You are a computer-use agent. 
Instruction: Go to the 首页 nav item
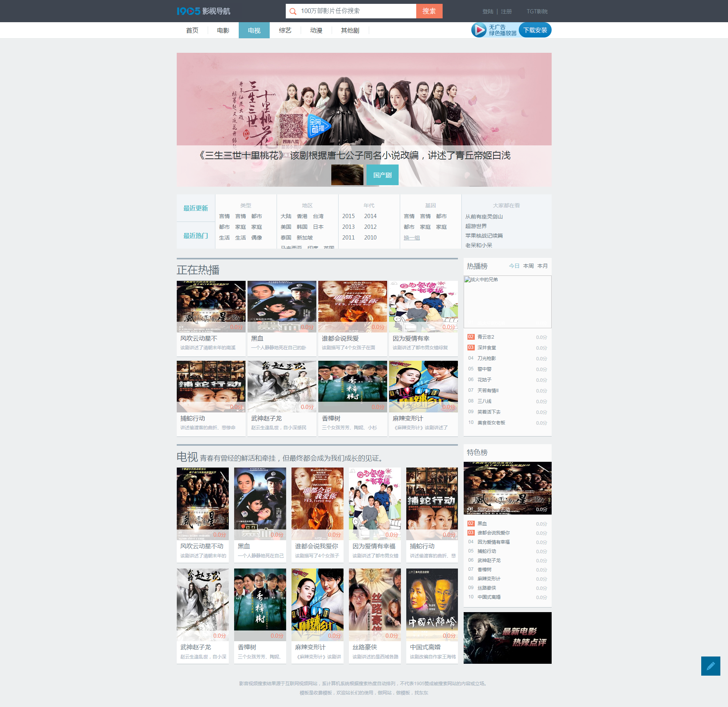click(x=192, y=30)
